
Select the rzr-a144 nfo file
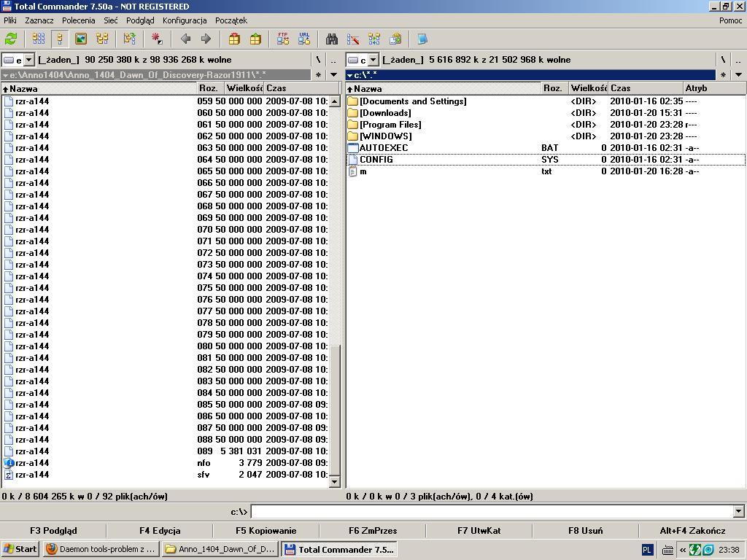166,463
